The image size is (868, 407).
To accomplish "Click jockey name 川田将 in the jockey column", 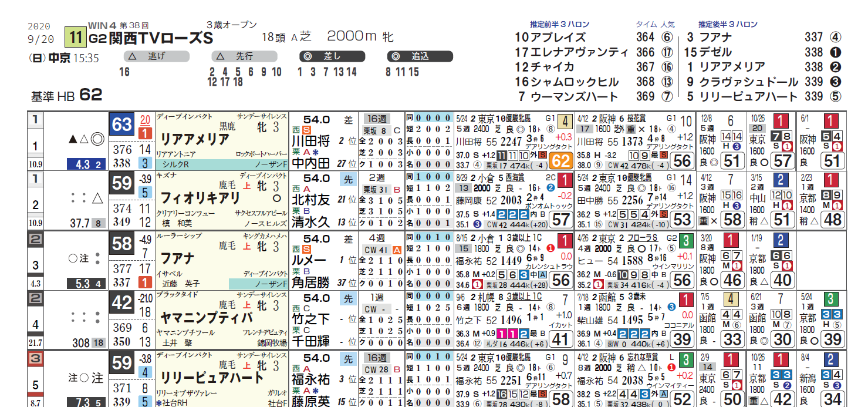I will [310, 141].
